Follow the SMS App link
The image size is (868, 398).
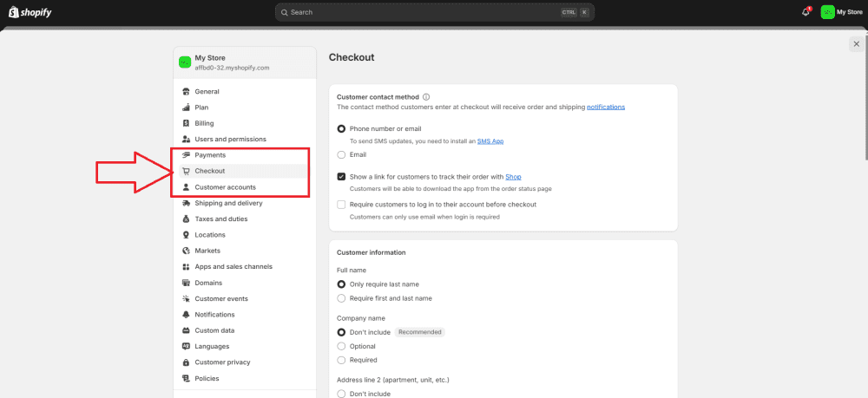coord(490,141)
